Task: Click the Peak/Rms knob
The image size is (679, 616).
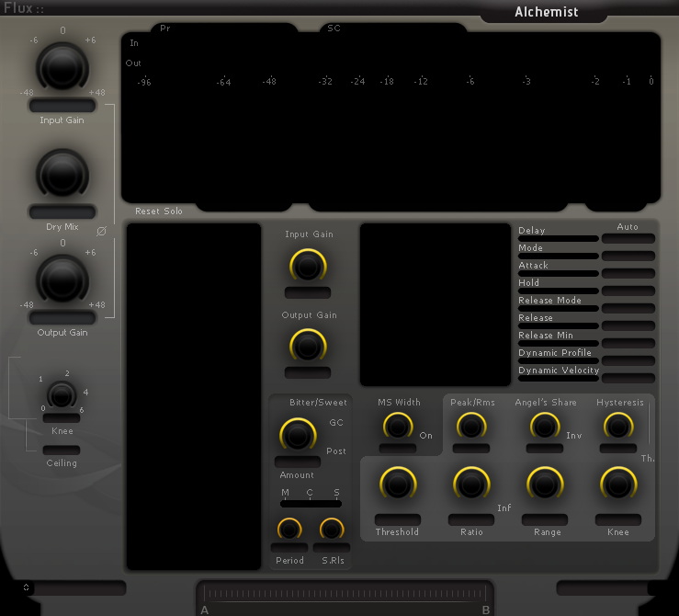Action: (x=471, y=427)
